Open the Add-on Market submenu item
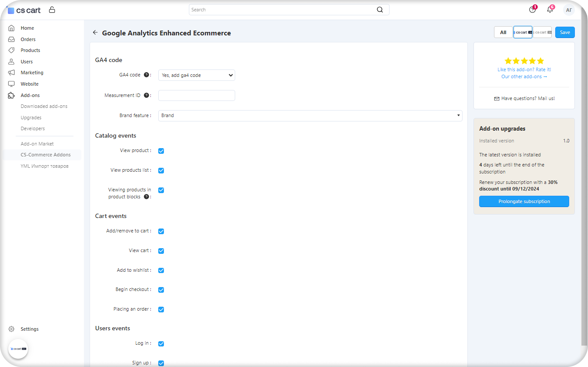Image resolution: width=588 pixels, height=367 pixels. click(x=37, y=144)
